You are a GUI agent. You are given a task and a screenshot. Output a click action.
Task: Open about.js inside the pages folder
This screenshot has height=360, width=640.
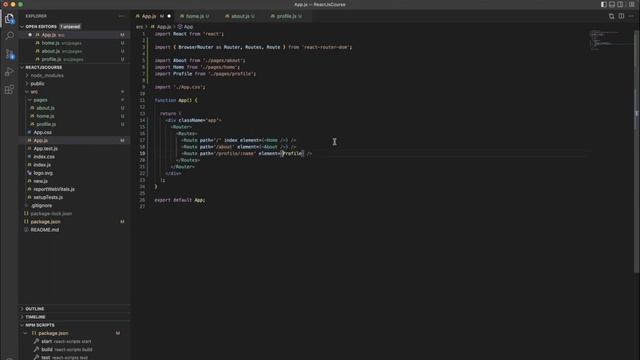(75, 108)
